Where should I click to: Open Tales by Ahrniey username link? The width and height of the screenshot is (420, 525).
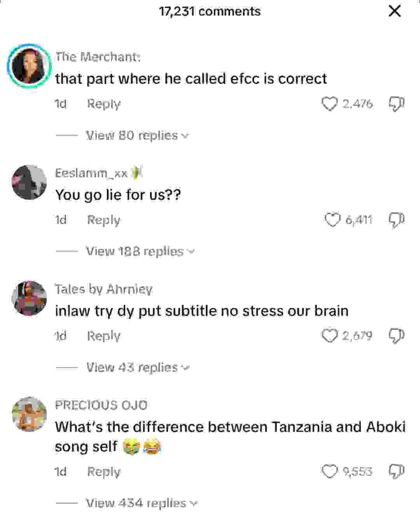pyautogui.click(x=104, y=289)
